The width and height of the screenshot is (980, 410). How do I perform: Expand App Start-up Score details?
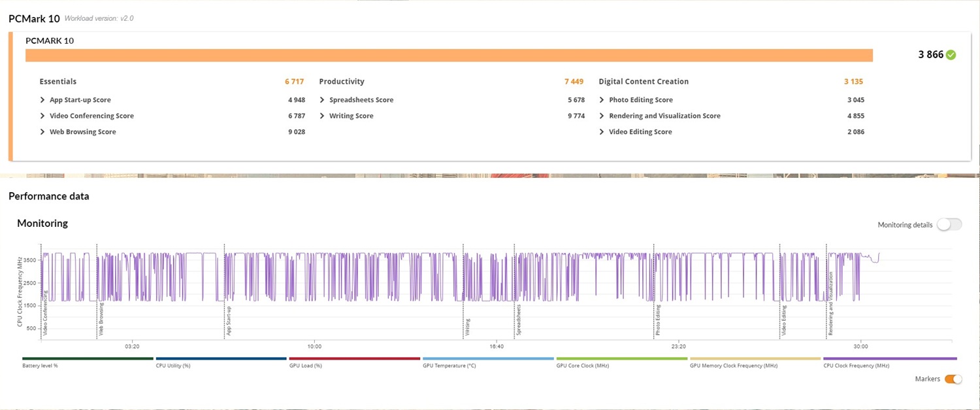pos(43,100)
